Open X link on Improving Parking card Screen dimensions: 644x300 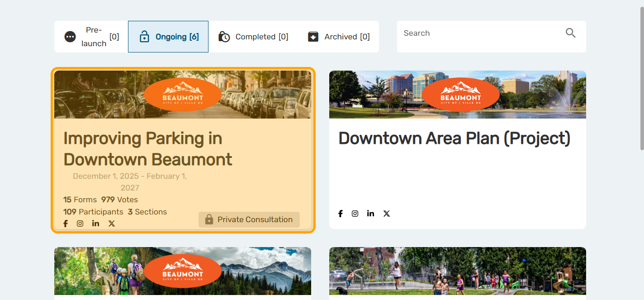coord(112,224)
